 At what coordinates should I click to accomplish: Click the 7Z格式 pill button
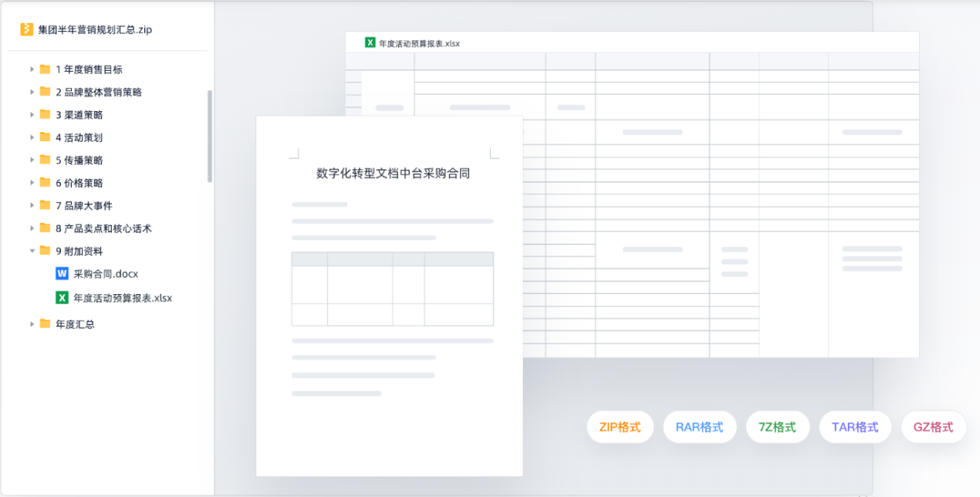coord(777,427)
